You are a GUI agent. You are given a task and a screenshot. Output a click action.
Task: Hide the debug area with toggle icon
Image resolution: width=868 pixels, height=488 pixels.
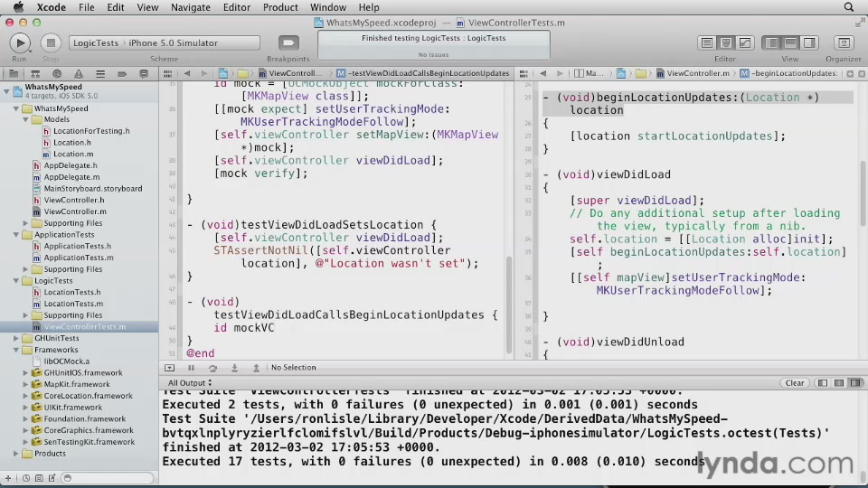[169, 368]
